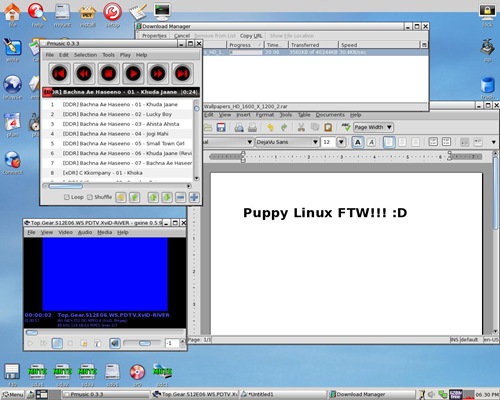Expand format toolbar overflow arrow
This screenshot has height=400, width=500.
[x=494, y=142]
